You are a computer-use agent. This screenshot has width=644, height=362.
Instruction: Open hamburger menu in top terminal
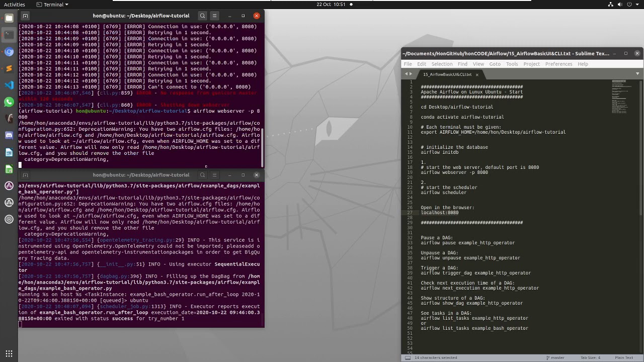pyautogui.click(x=214, y=16)
